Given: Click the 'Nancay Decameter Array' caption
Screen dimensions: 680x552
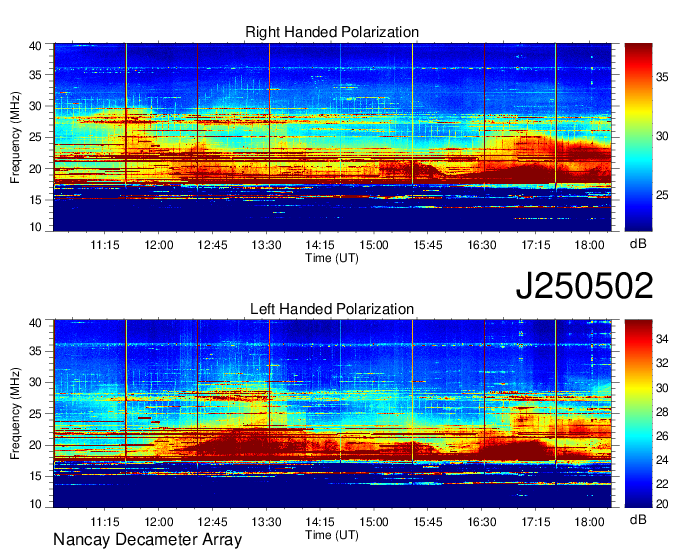Looking at the screenshot, I should pyautogui.click(x=147, y=540).
